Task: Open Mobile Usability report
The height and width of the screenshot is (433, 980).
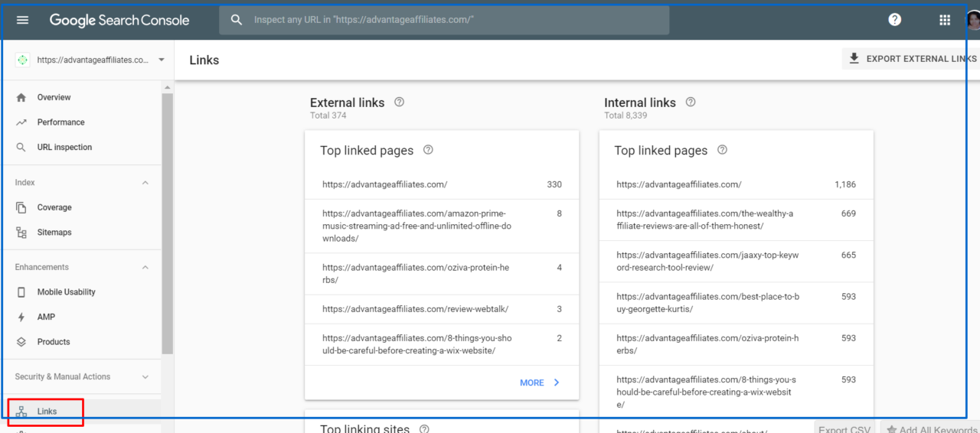Action: (80, 292)
